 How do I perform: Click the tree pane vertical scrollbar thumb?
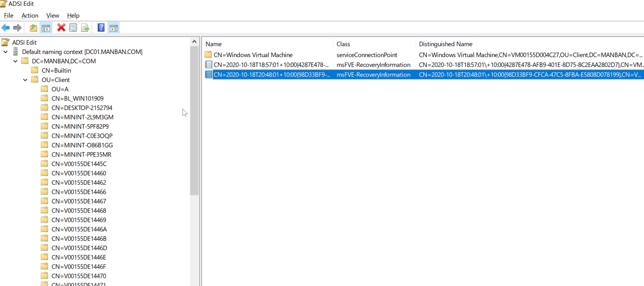coord(194,120)
